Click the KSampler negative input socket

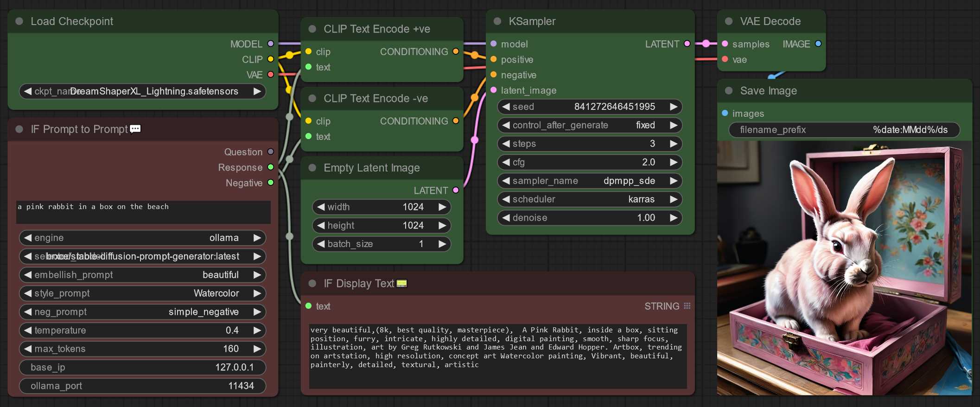494,75
